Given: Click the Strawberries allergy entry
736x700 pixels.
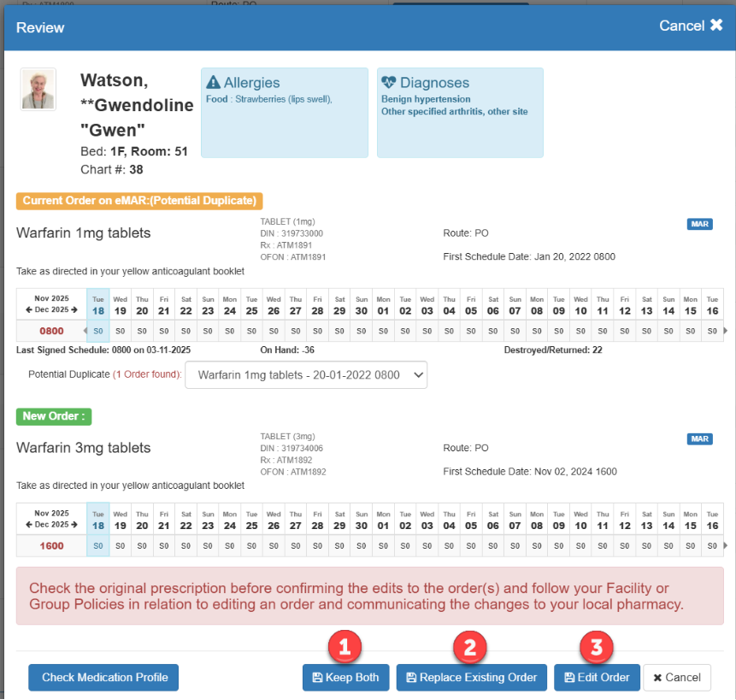Looking at the screenshot, I should pyautogui.click(x=269, y=99).
